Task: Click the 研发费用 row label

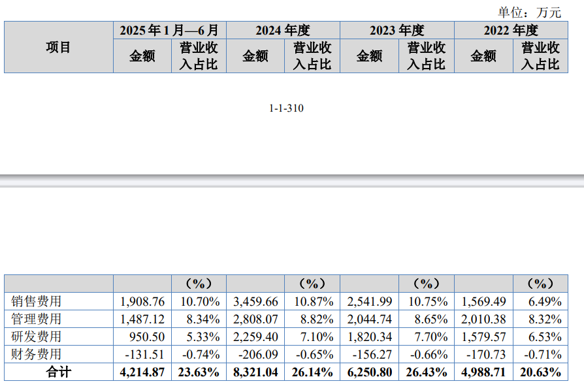Action: 37,336
